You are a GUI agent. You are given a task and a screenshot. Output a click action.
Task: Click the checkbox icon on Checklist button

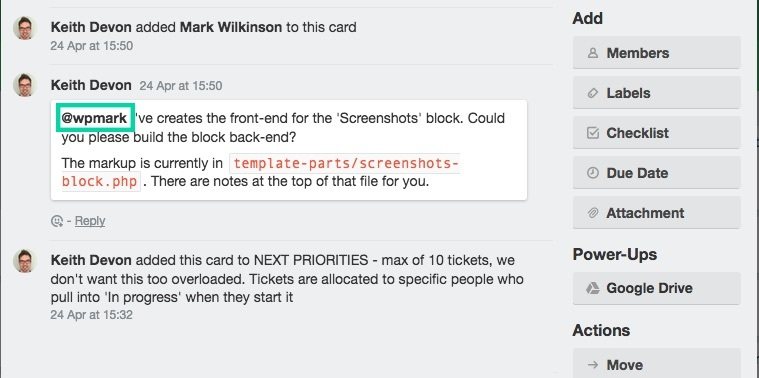(x=592, y=133)
